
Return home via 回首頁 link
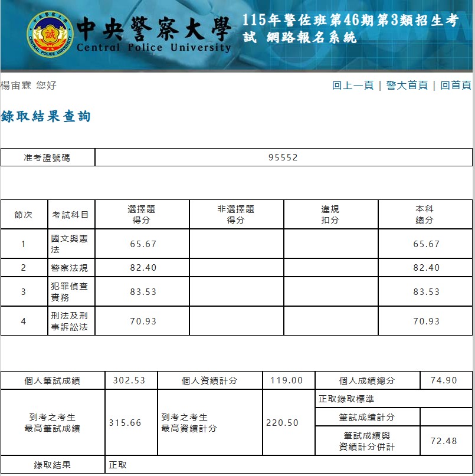tap(456, 86)
